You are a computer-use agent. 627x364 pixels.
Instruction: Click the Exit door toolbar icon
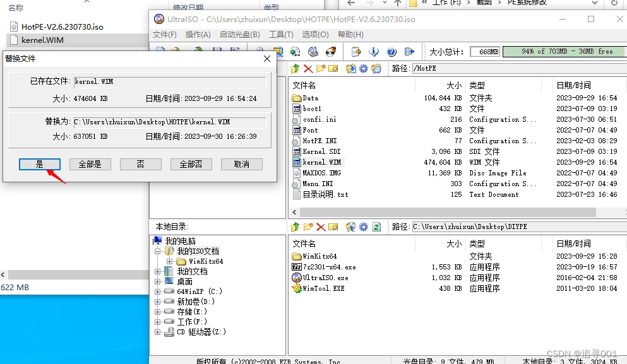[x=409, y=52]
